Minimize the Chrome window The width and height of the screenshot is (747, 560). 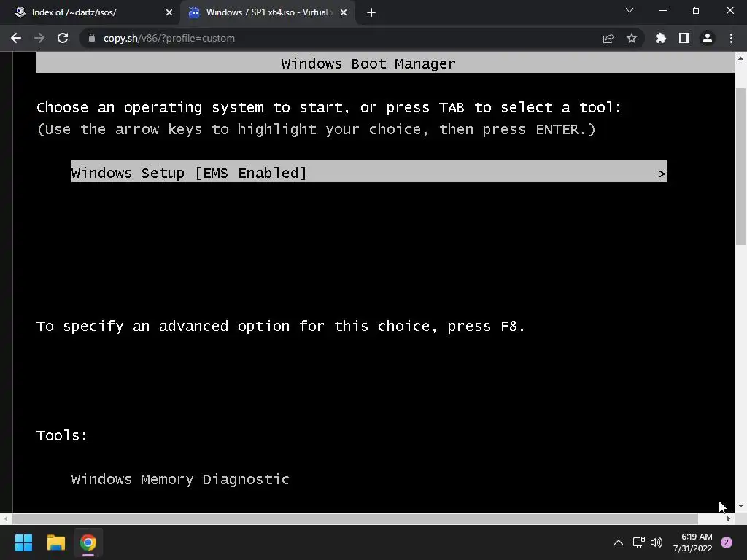pos(662,10)
